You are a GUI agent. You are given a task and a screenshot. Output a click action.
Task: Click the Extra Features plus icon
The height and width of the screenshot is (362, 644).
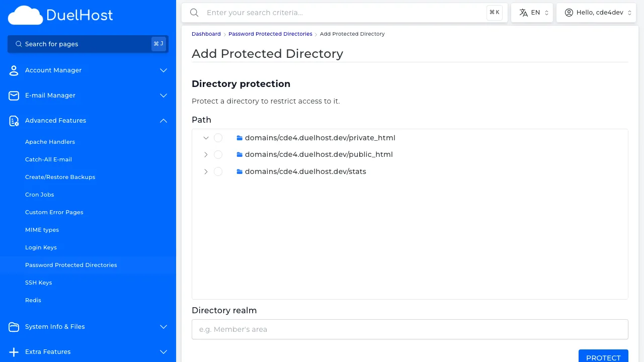14,352
